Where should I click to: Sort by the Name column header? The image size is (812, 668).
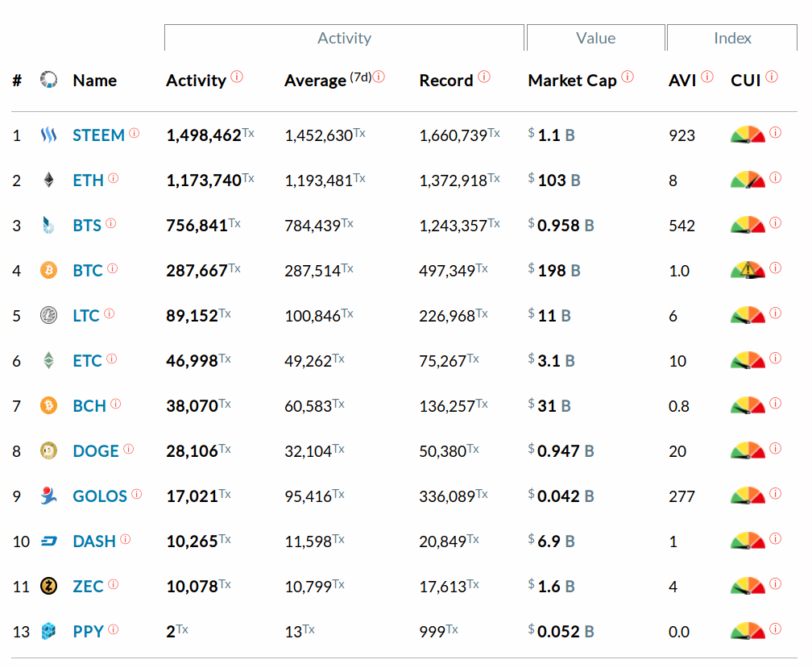[x=95, y=81]
